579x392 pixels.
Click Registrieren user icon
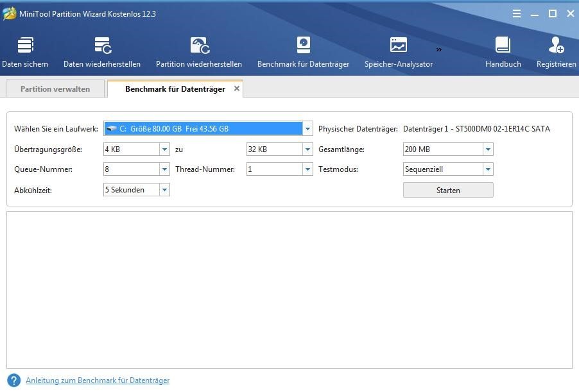pos(556,45)
